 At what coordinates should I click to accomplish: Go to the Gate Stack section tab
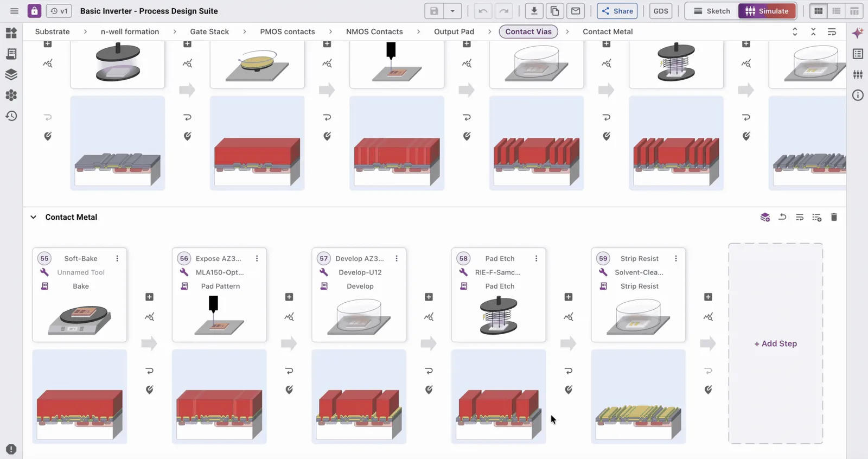click(x=209, y=31)
